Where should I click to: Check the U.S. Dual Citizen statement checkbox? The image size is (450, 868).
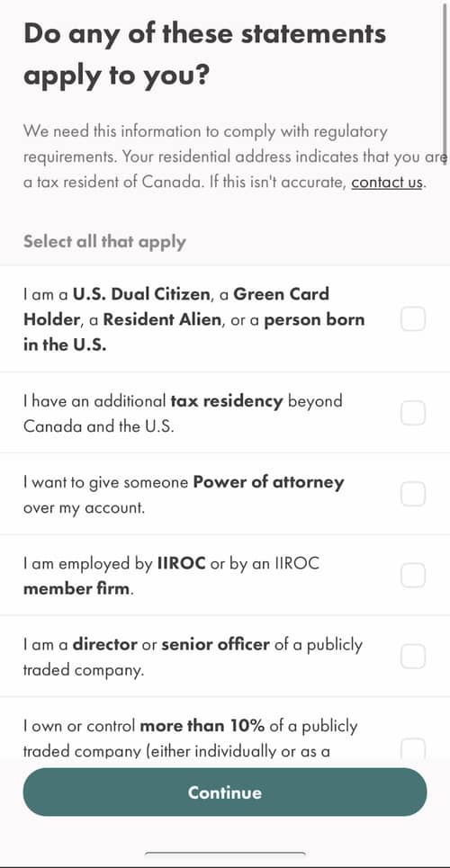pyautogui.click(x=413, y=318)
